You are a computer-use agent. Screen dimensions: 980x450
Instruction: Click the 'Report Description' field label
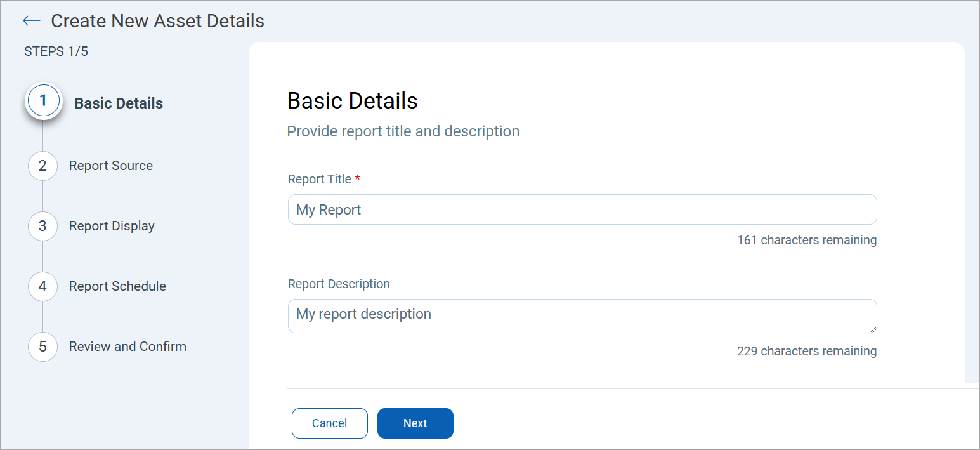pyautogui.click(x=339, y=284)
